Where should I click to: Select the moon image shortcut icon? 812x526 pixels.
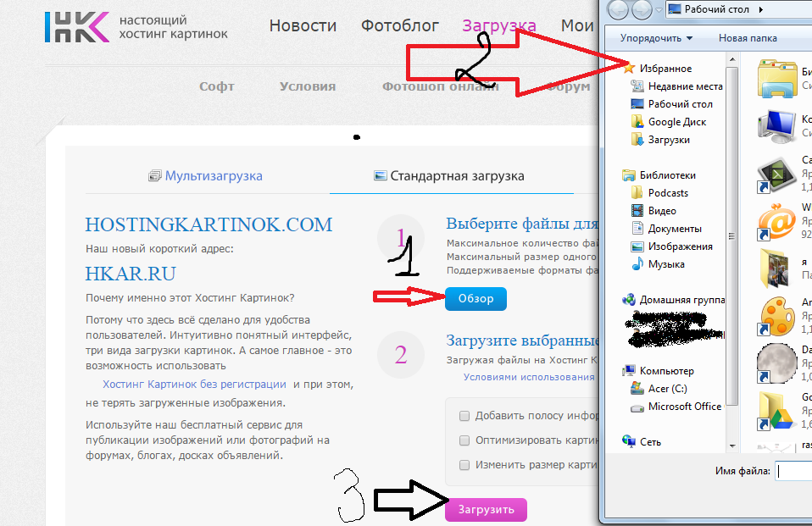(x=776, y=363)
